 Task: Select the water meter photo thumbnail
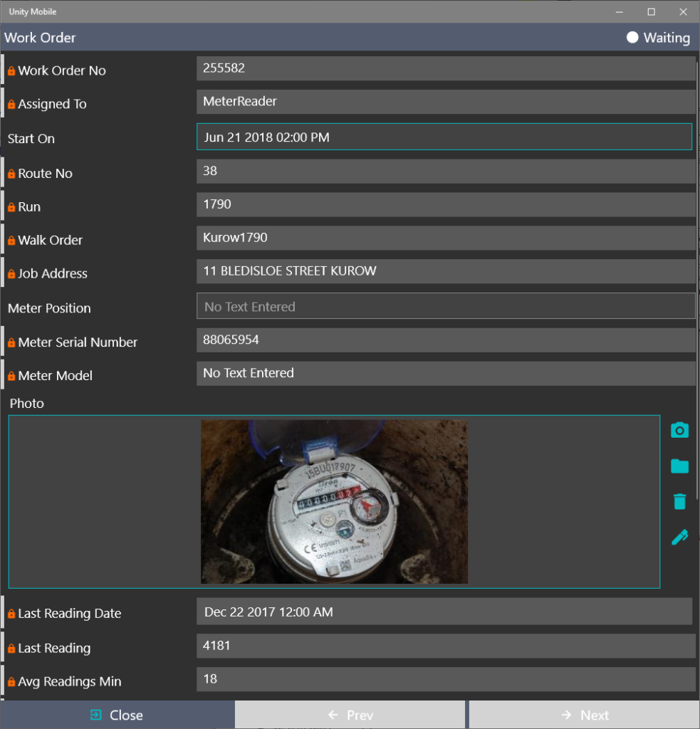click(x=334, y=501)
